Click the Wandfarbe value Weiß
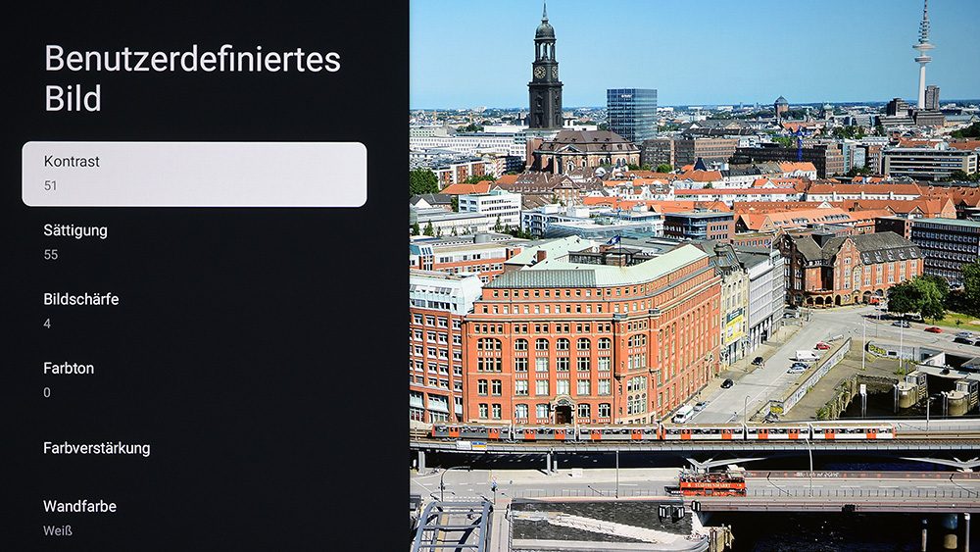 pos(58,530)
